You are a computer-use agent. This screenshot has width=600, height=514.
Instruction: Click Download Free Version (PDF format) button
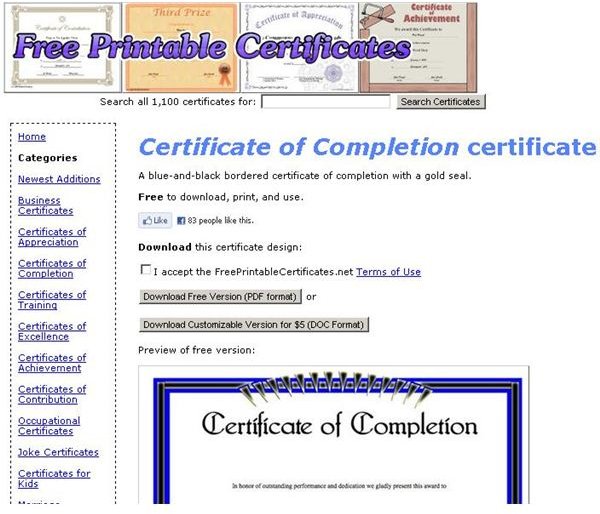[220, 297]
